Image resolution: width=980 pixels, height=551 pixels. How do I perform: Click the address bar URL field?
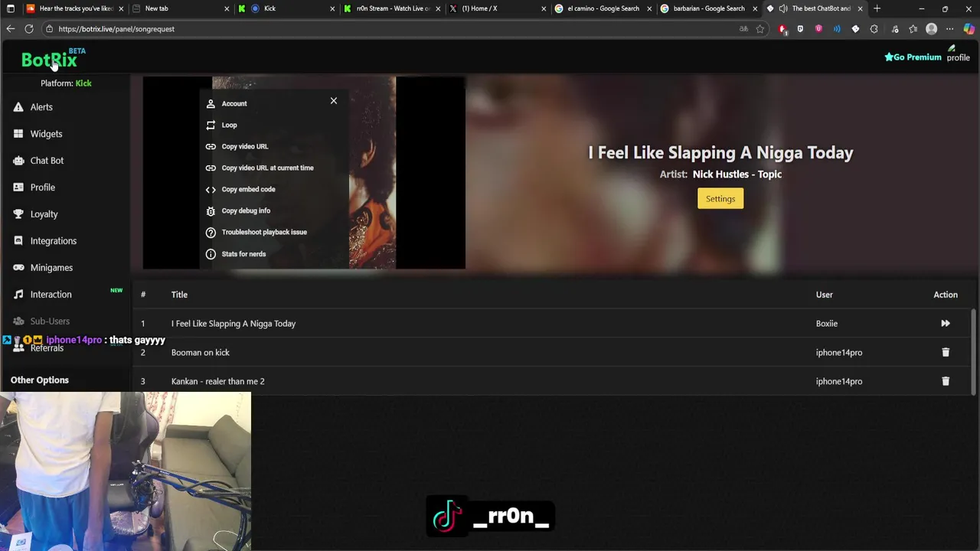click(383, 29)
